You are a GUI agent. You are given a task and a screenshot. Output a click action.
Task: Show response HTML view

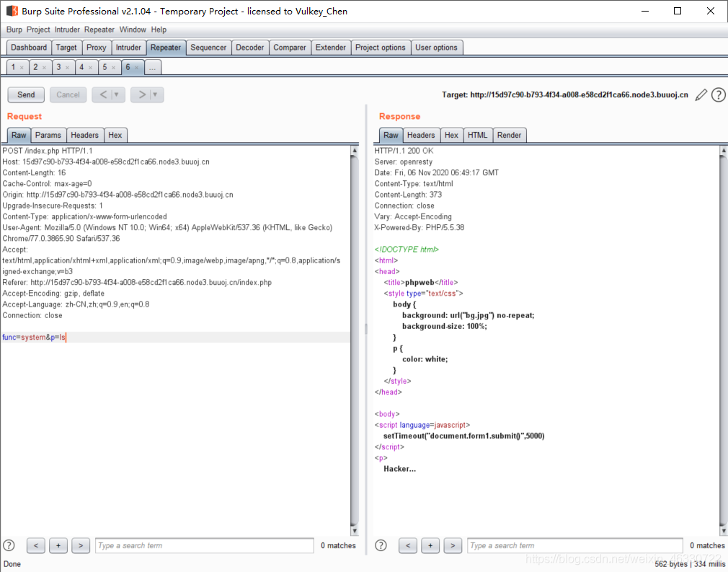[477, 135]
